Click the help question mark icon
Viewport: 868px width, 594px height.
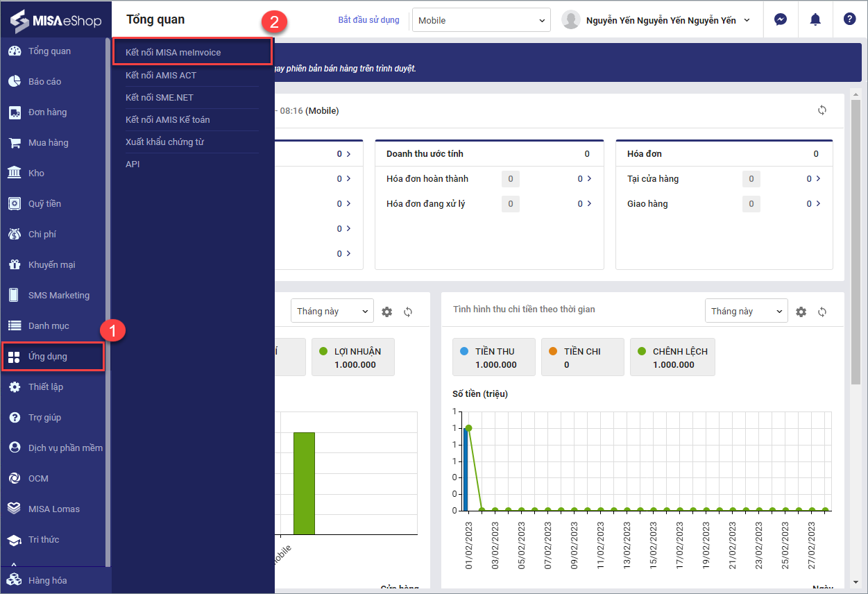pyautogui.click(x=849, y=19)
